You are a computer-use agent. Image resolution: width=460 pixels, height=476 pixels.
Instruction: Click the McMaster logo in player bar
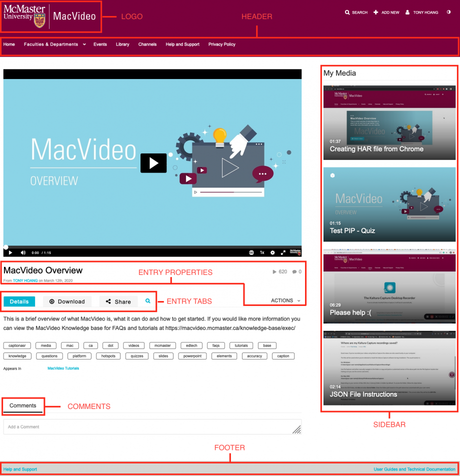point(295,252)
